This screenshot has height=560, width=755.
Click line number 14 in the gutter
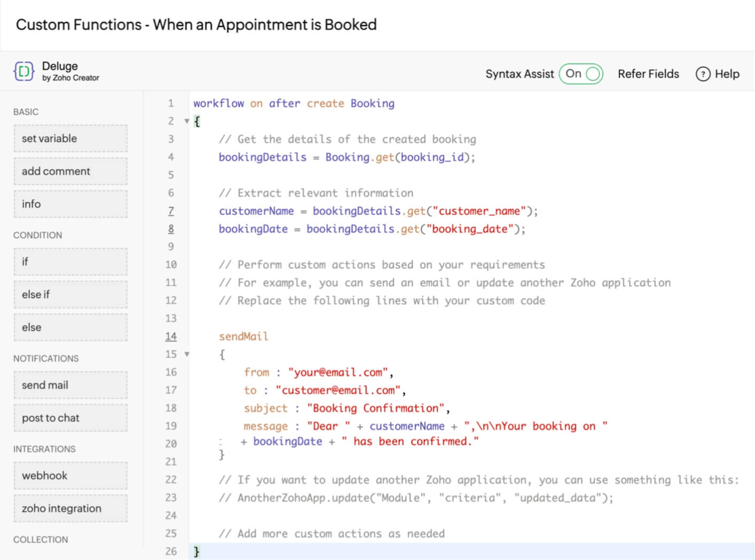tap(171, 336)
